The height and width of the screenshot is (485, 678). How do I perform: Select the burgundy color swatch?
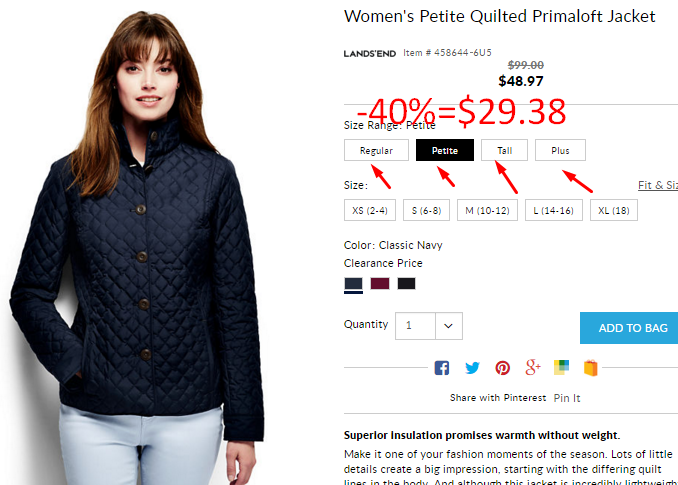[x=380, y=284]
